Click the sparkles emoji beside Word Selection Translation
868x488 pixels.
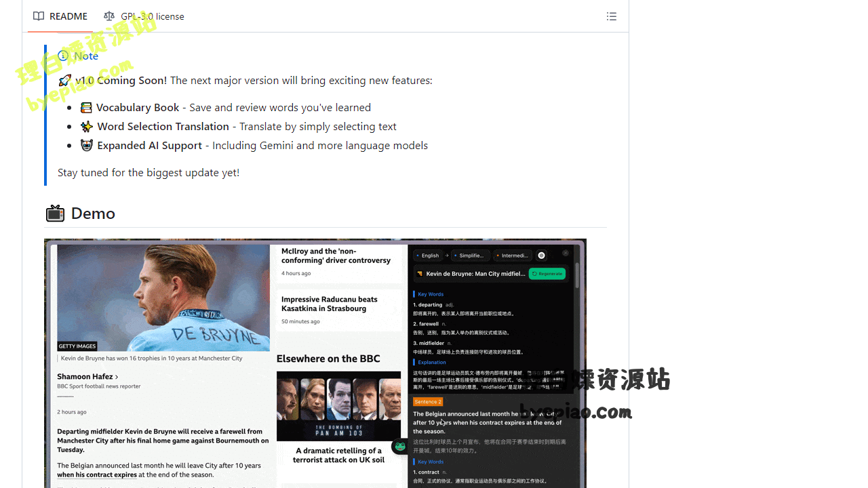[x=87, y=127]
